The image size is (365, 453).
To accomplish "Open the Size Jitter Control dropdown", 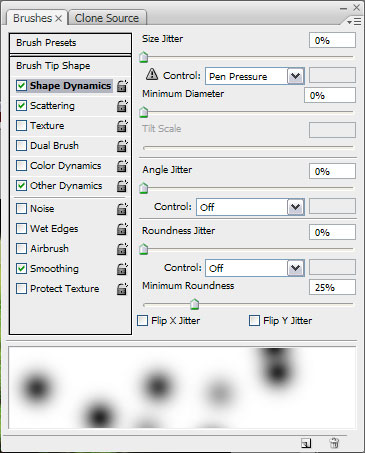I will [x=295, y=76].
